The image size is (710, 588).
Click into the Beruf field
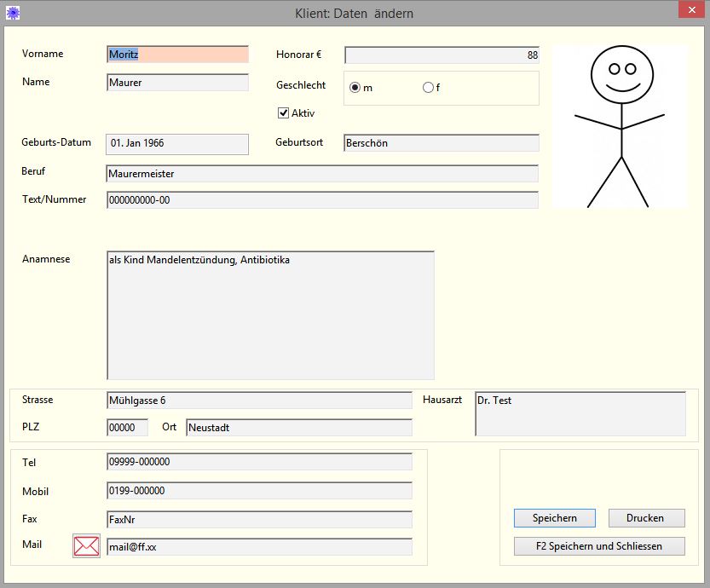coord(322,174)
